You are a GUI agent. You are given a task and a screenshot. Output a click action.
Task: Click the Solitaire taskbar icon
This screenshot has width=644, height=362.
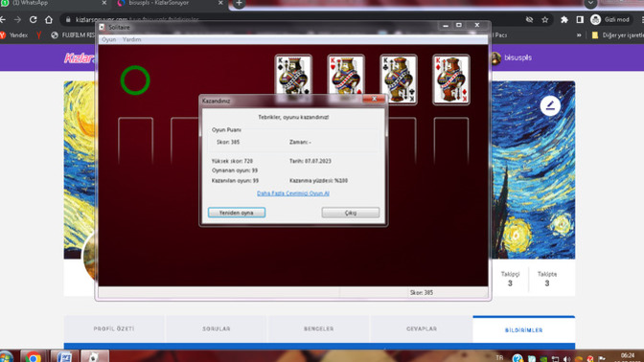point(94,356)
